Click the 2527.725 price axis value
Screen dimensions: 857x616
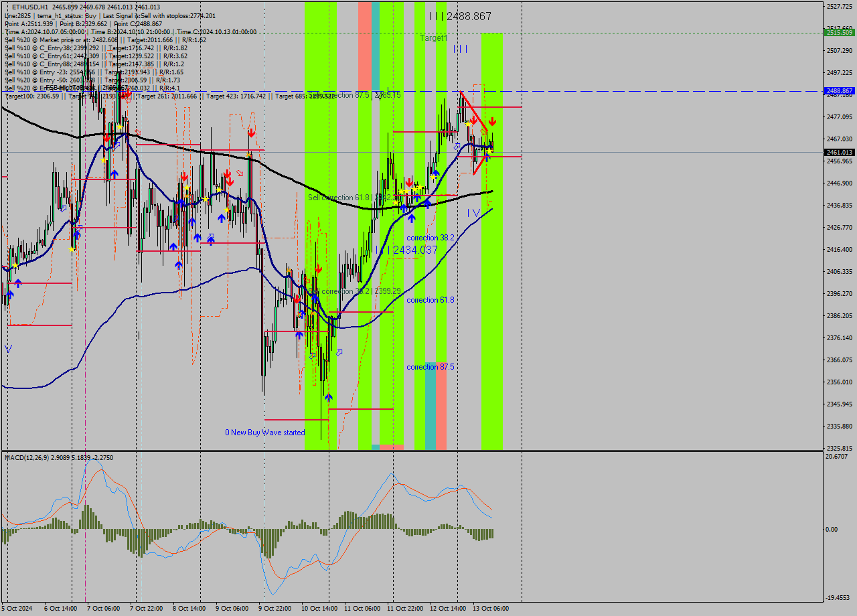click(x=840, y=6)
